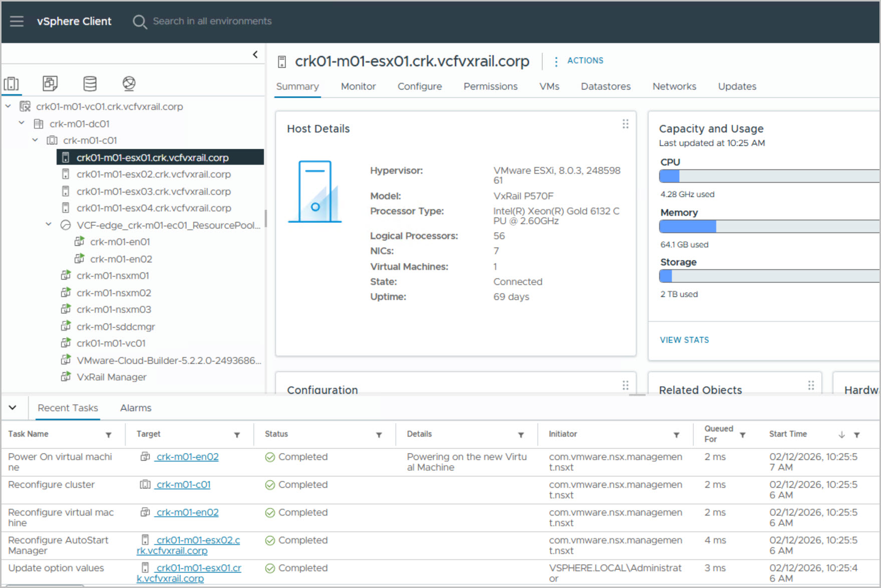Collapse the VCF-edge resource pool node
Image resolution: width=881 pixels, height=588 pixels.
click(x=49, y=225)
